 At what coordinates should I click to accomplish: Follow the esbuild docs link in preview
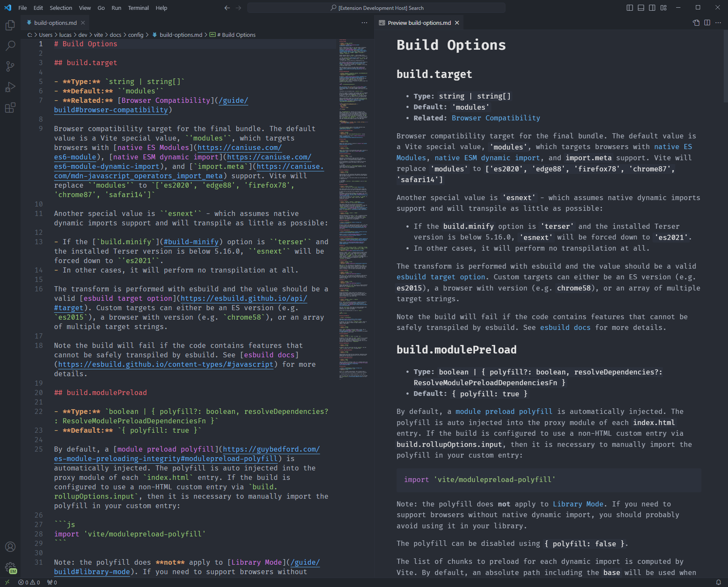click(x=565, y=327)
